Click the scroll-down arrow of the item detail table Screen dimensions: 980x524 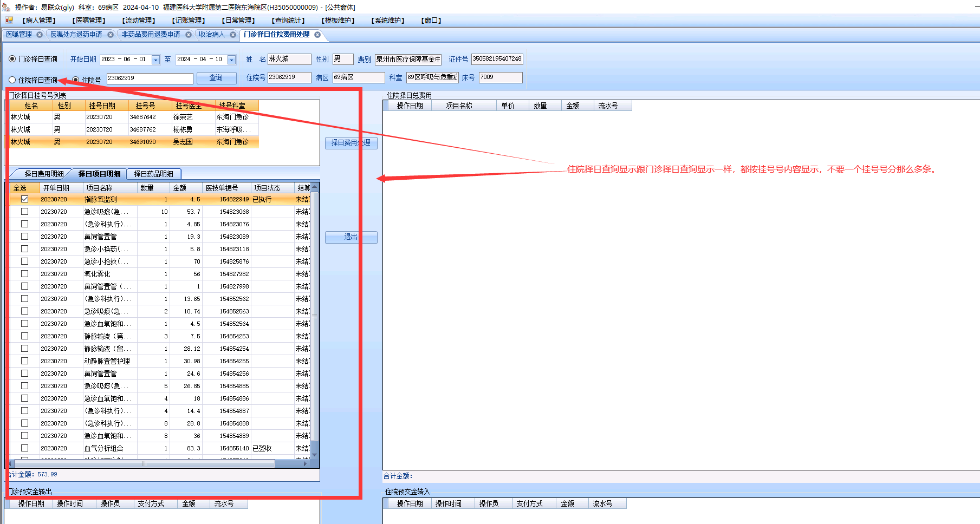pos(315,455)
